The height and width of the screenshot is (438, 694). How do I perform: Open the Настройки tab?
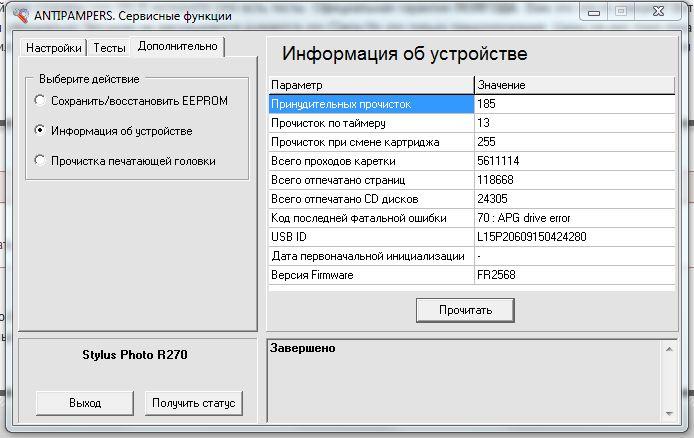point(54,48)
